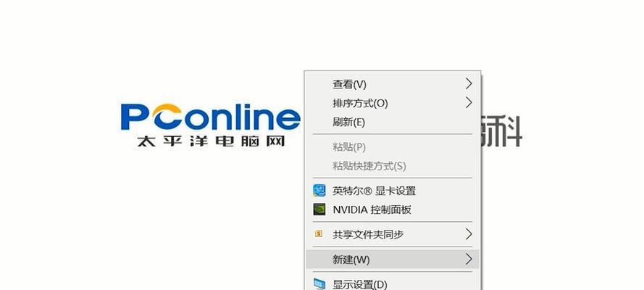Launch NVIDIA 控制面板 from the context menu

[x=392, y=210]
